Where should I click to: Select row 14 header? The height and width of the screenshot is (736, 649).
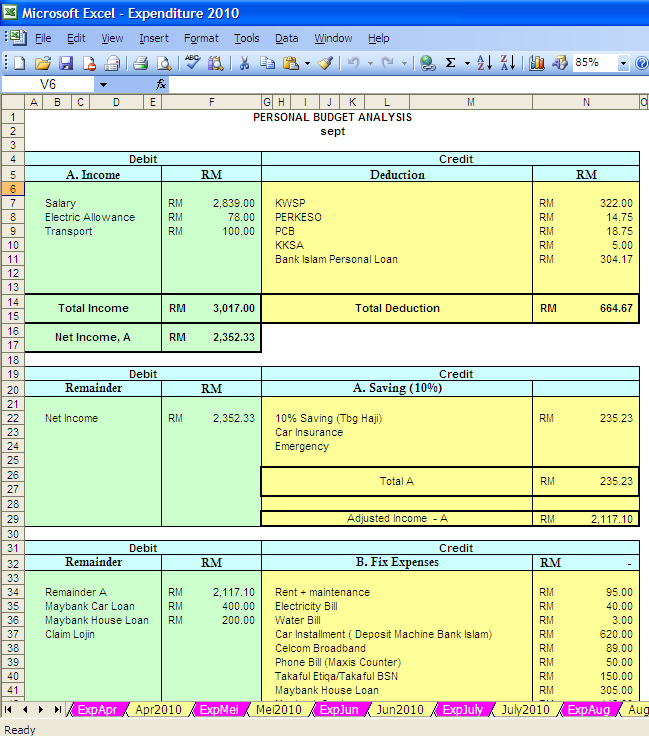[13, 302]
